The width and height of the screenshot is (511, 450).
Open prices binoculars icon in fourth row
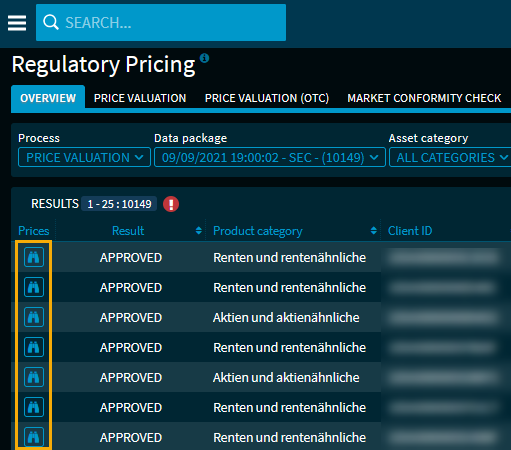tap(34, 347)
